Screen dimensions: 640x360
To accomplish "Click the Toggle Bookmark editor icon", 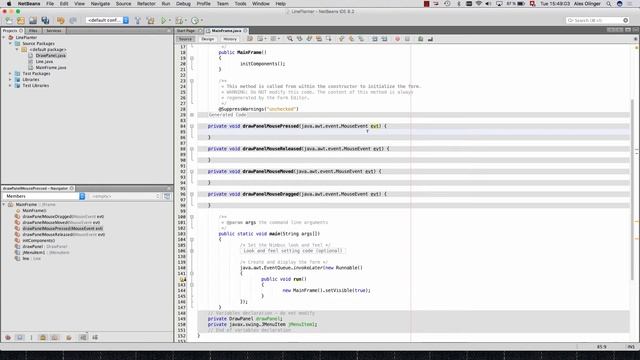I will [361, 39].
